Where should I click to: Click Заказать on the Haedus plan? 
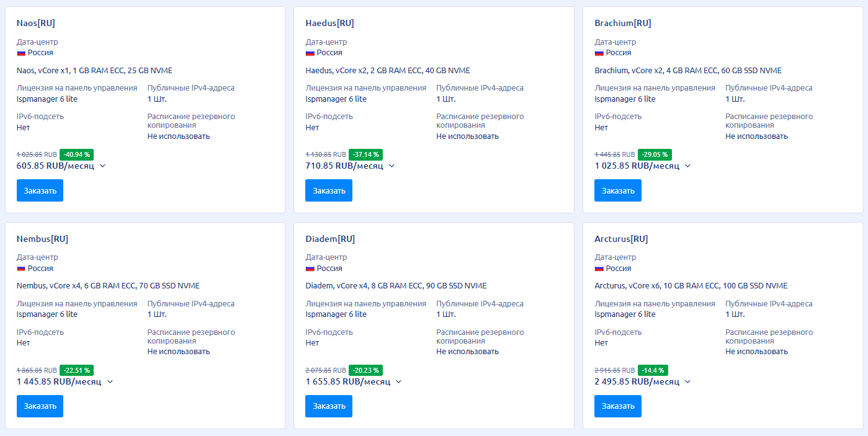pos(329,190)
